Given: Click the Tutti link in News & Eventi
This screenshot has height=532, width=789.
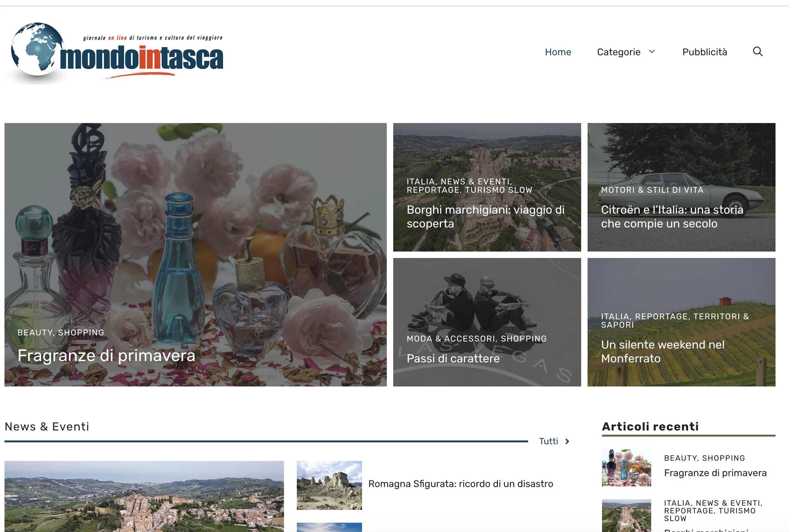Looking at the screenshot, I should click(548, 441).
